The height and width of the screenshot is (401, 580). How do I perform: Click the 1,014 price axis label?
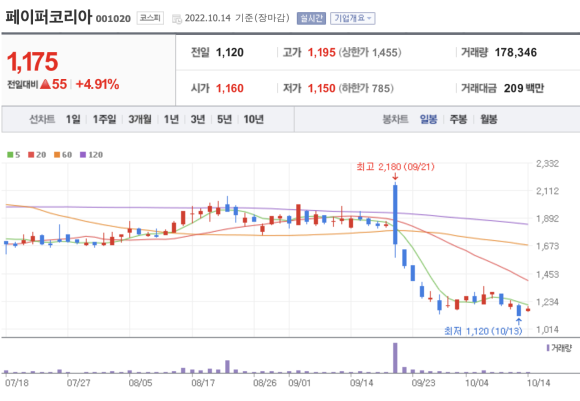coord(547,329)
